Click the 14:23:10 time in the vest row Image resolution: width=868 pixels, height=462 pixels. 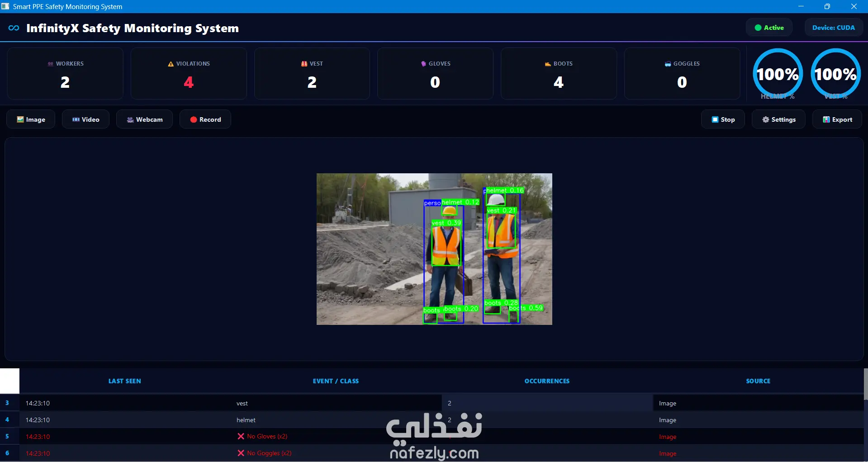click(38, 403)
